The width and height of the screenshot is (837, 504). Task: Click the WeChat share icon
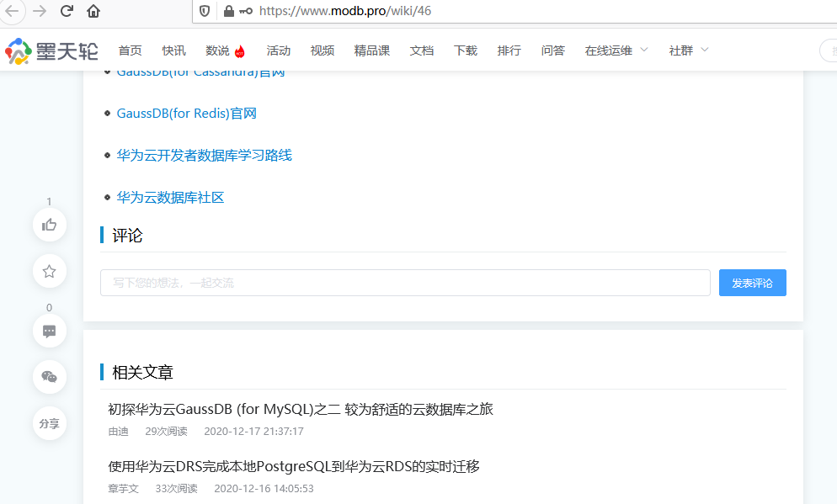pos(50,377)
